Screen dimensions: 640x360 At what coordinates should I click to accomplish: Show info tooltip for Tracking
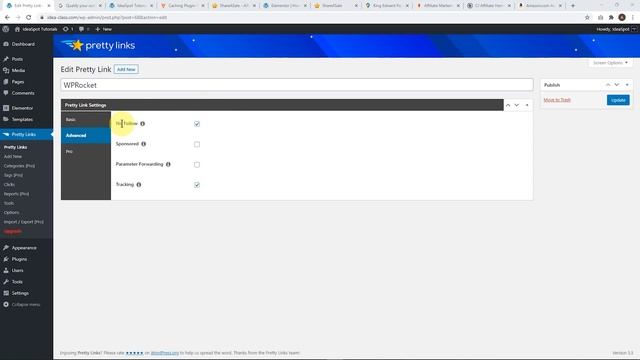pyautogui.click(x=139, y=185)
